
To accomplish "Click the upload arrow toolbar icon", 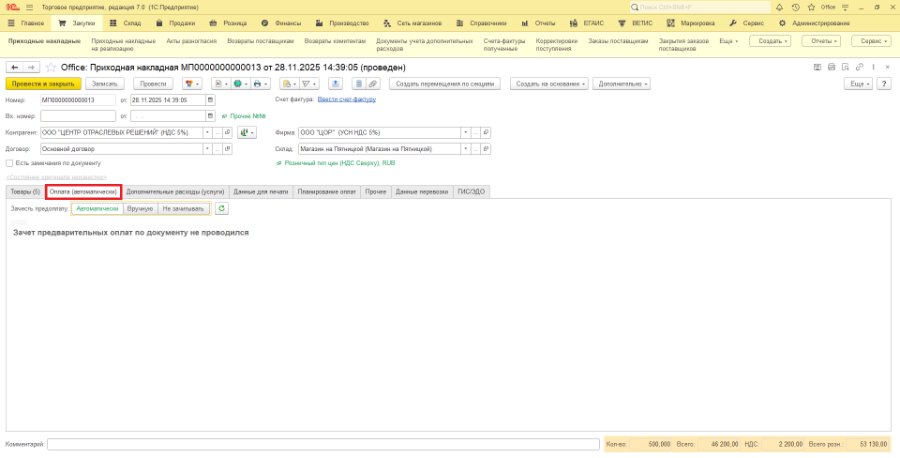I will pyautogui.click(x=336, y=84).
